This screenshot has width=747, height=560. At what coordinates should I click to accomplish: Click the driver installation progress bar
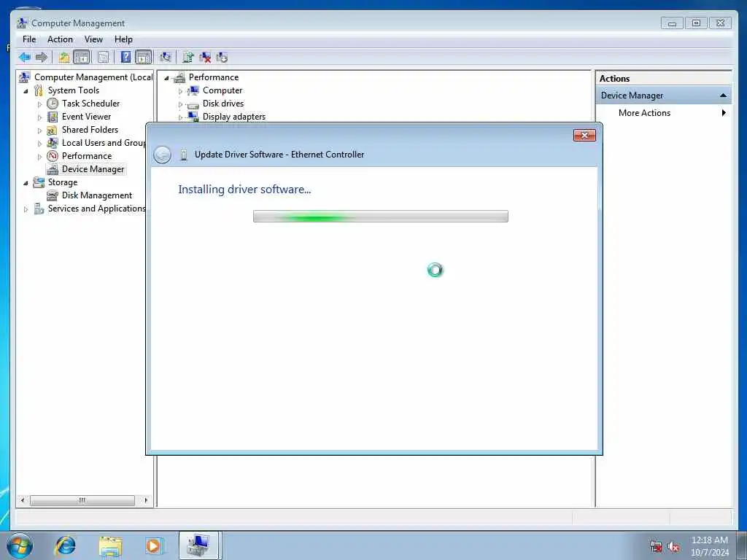coord(381,216)
